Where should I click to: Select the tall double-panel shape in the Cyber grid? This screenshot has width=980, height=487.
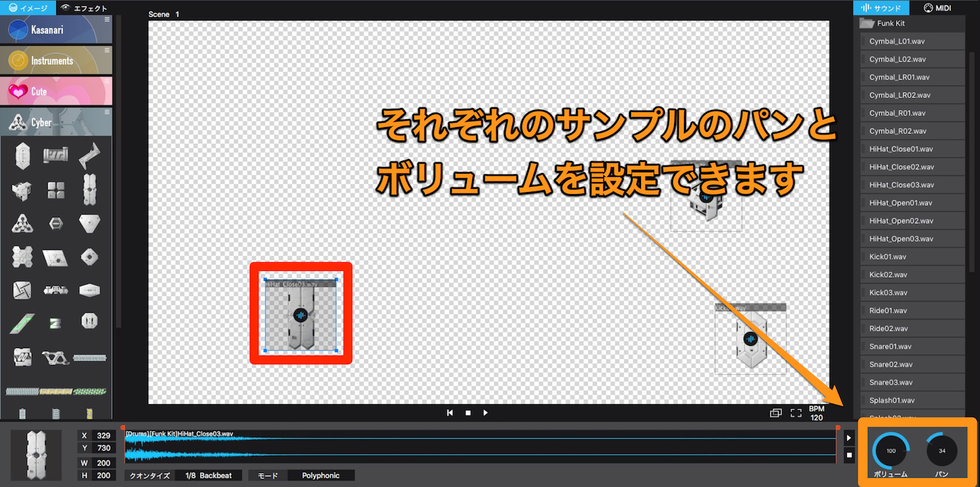pos(89,190)
